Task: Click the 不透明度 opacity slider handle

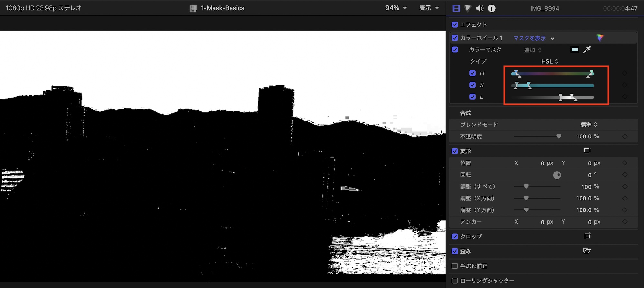Action: pyautogui.click(x=559, y=136)
